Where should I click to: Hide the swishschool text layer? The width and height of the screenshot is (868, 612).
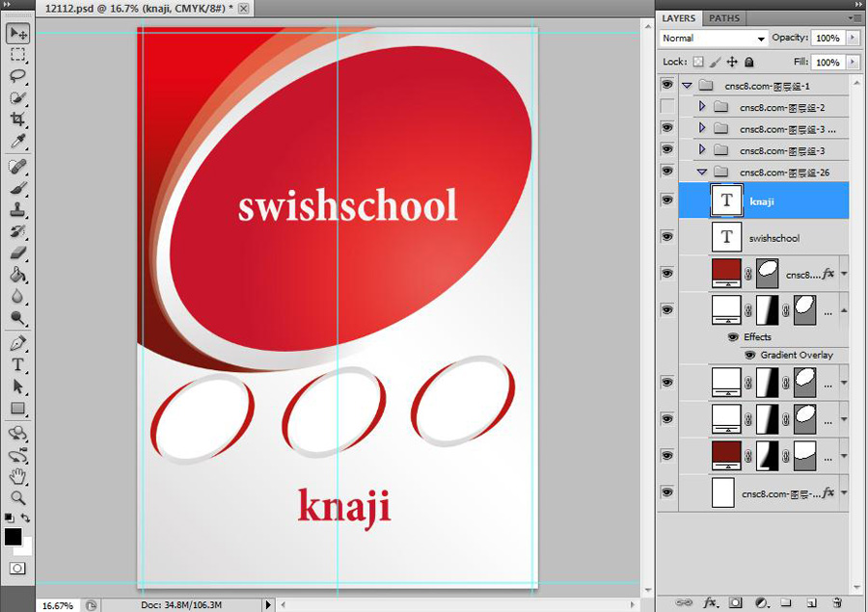click(666, 237)
